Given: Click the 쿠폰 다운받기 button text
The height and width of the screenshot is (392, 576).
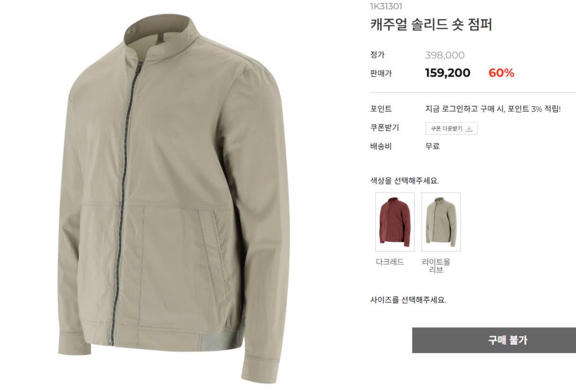Looking at the screenshot, I should pyautogui.click(x=446, y=129).
